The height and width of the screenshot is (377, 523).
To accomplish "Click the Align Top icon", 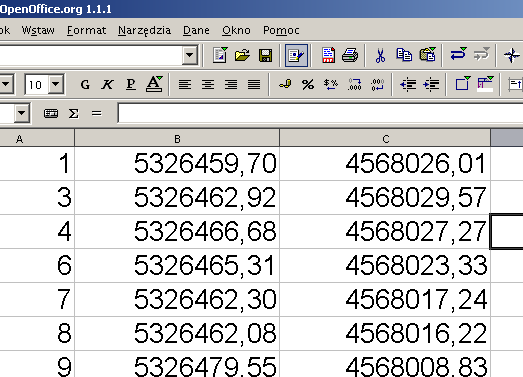I will pos(515,84).
